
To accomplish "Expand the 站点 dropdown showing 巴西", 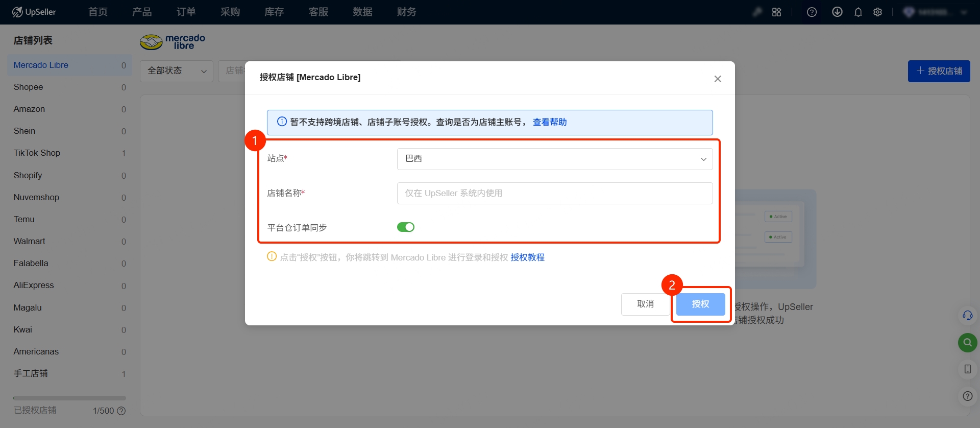I will [x=555, y=159].
